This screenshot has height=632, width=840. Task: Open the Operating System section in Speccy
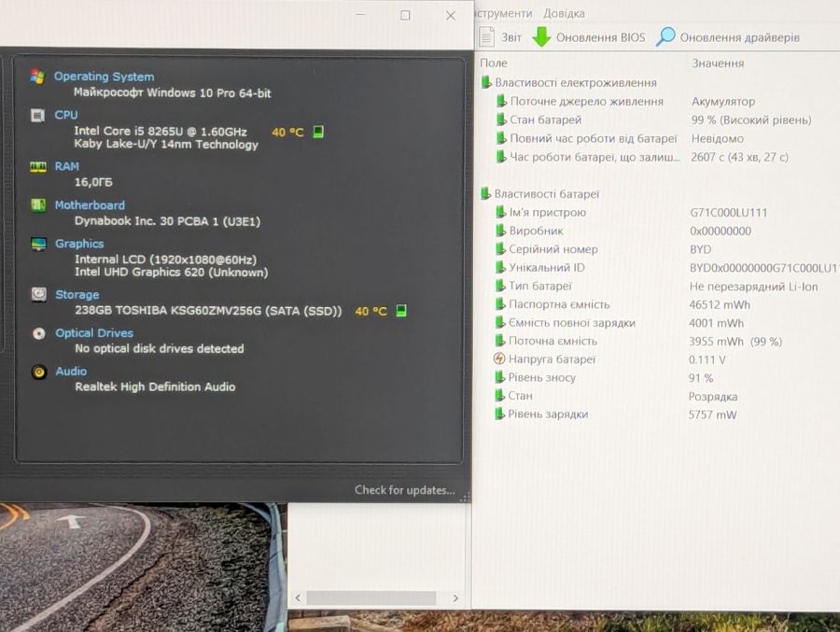point(104,77)
